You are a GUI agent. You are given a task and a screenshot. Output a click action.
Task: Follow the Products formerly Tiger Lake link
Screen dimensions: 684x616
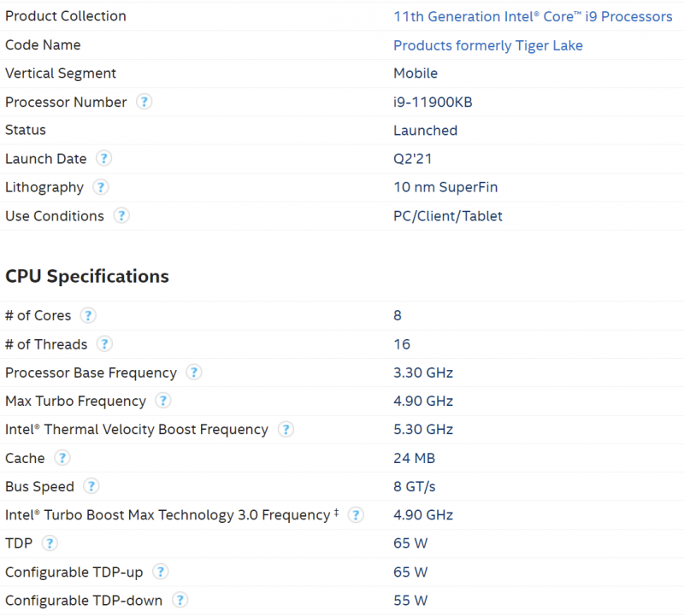pyautogui.click(x=487, y=44)
